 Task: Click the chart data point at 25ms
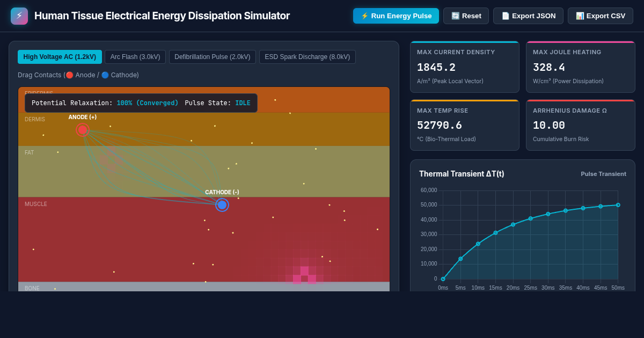(x=531, y=218)
